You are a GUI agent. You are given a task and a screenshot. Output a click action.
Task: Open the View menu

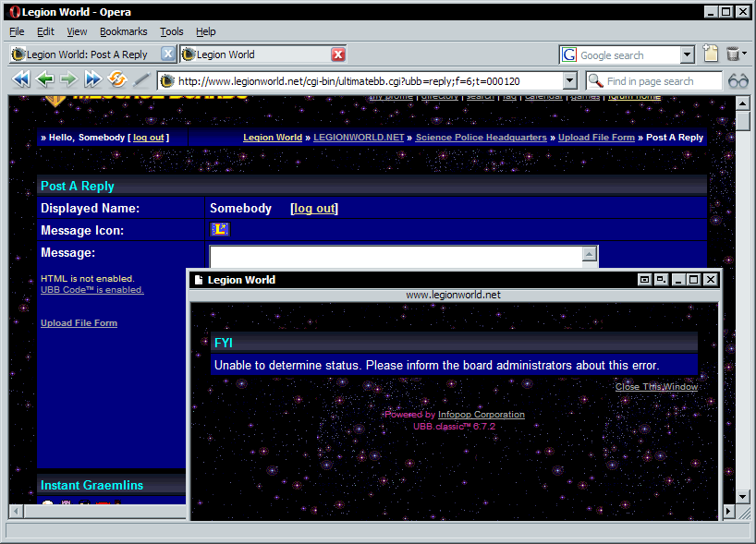pos(77,31)
